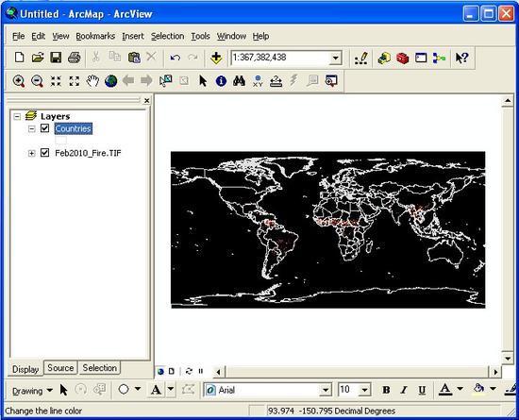
Task: Open ModelBuilder icon
Action: pyautogui.click(x=439, y=59)
